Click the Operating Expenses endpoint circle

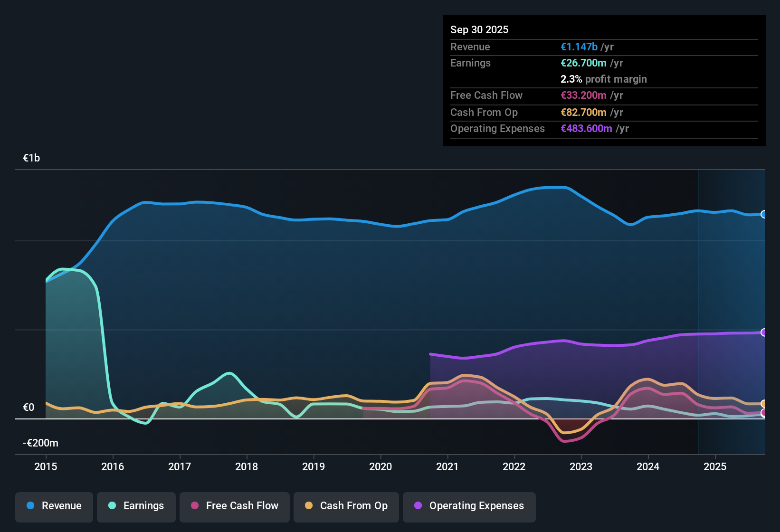pyautogui.click(x=763, y=332)
